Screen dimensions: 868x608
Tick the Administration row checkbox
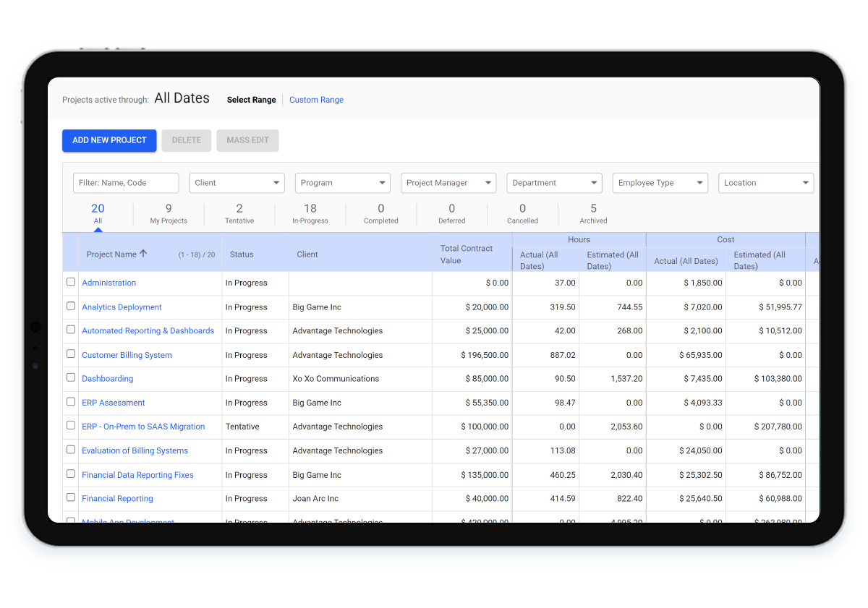pyautogui.click(x=71, y=282)
